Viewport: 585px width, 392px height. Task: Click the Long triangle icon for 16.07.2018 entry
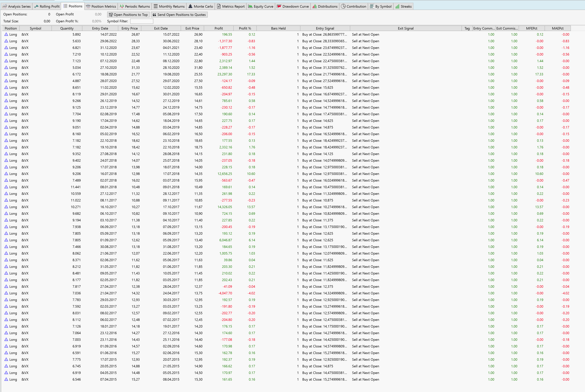[6, 174]
